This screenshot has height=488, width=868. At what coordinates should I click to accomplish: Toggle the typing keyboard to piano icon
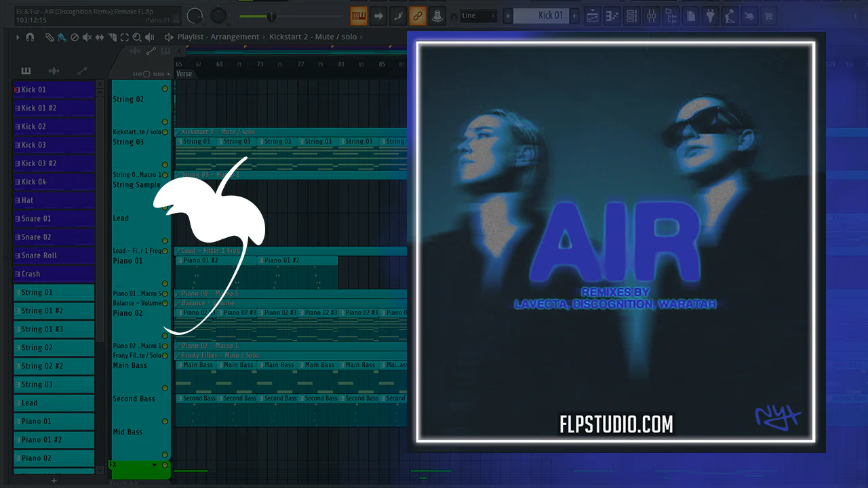coord(359,16)
